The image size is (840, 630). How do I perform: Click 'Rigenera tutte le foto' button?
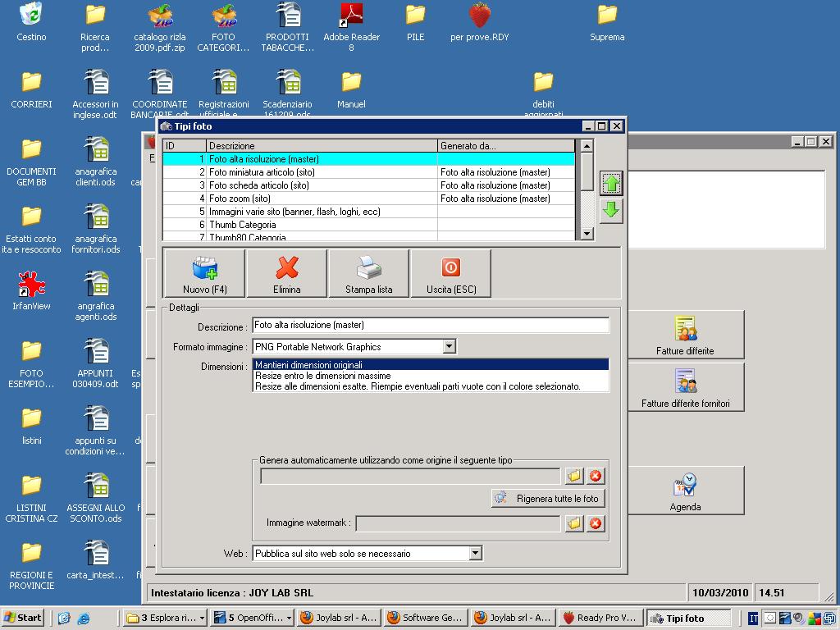[548, 498]
